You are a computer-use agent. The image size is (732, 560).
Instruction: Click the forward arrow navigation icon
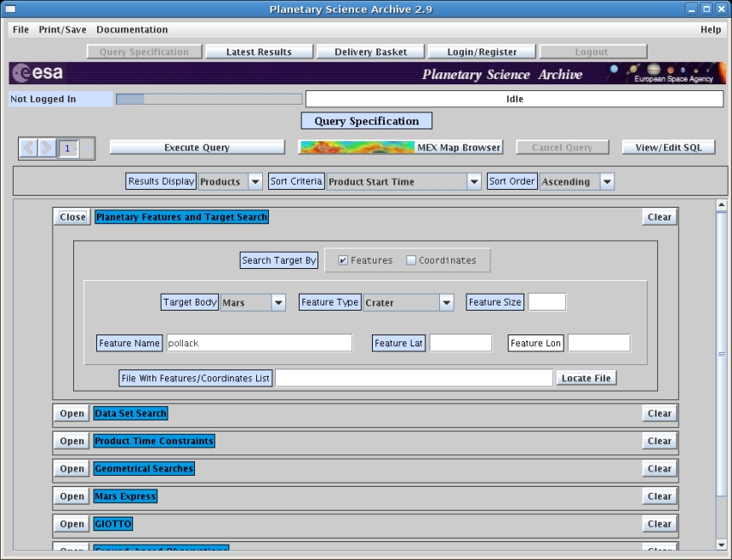pyautogui.click(x=47, y=147)
